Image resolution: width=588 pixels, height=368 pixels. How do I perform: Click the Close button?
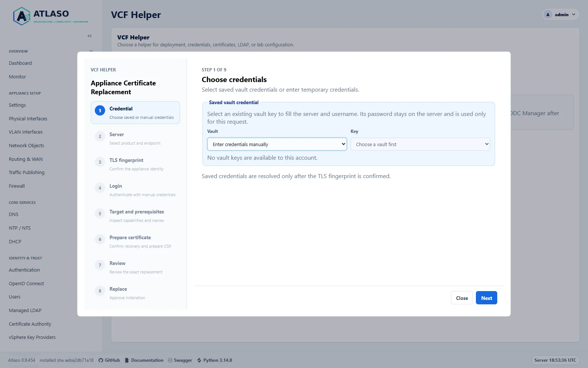462,298
